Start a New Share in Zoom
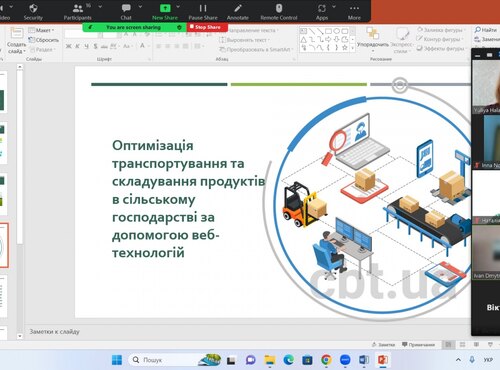The height and width of the screenshot is (370, 500). [x=165, y=12]
